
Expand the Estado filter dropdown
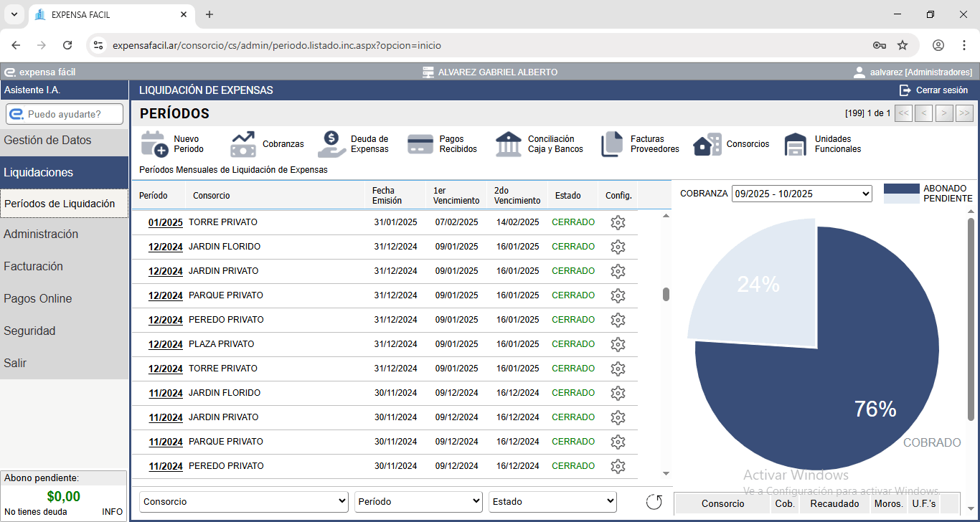click(x=552, y=502)
